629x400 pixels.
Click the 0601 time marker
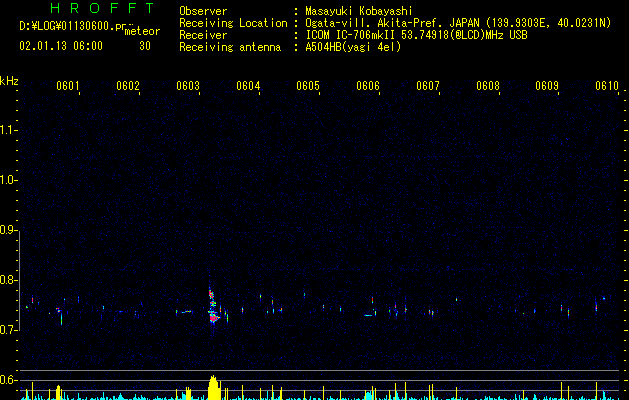[67, 86]
